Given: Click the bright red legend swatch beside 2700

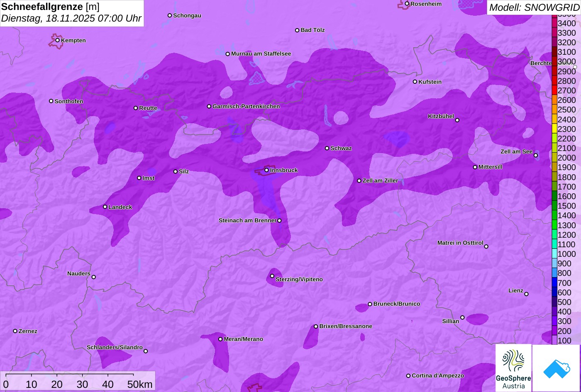Looking at the screenshot, I should click(x=554, y=90).
